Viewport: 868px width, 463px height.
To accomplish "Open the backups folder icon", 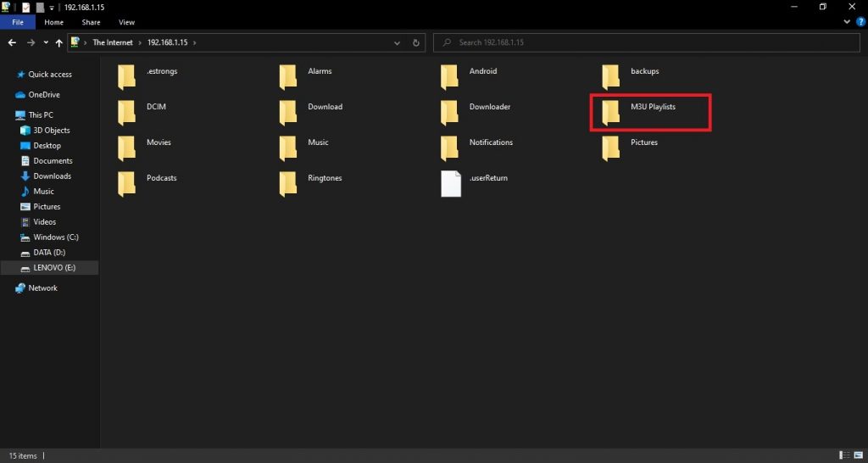I will click(x=610, y=77).
